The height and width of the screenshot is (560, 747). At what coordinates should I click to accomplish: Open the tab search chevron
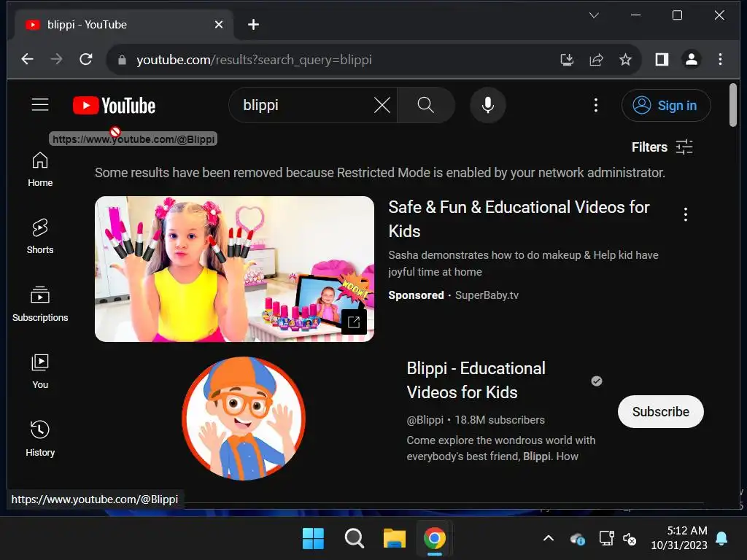594,15
